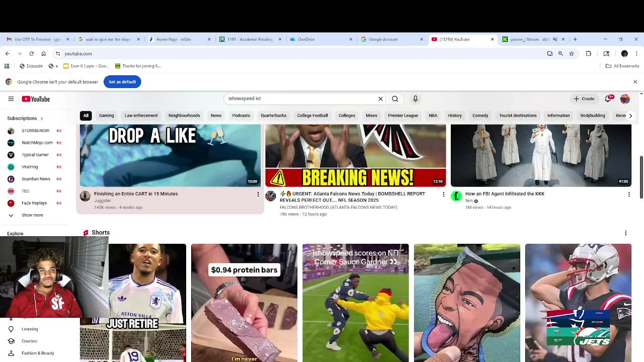This screenshot has height=362, width=644.
Task: Open the BREAKING NEWS Falcons thumbnail
Action: coord(356,155)
